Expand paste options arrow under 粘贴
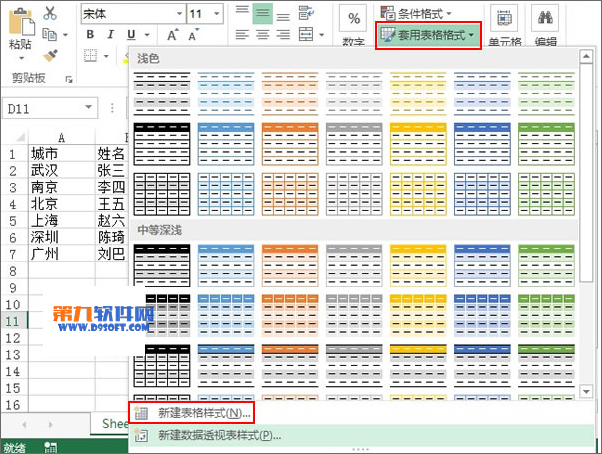Image resolution: width=602 pixels, height=454 pixels. pyautogui.click(x=21, y=58)
